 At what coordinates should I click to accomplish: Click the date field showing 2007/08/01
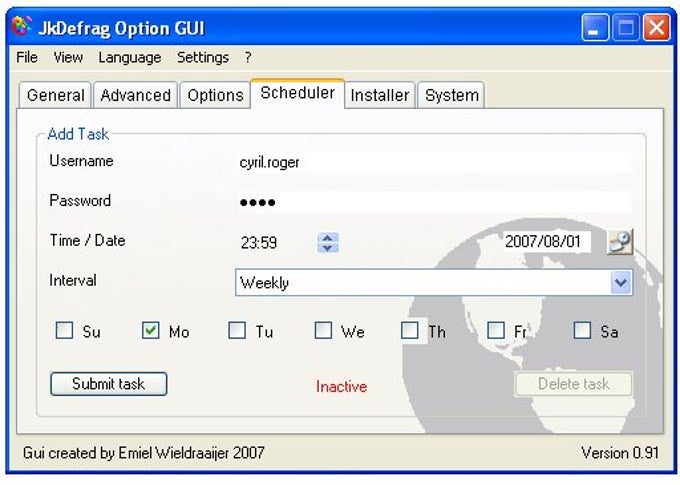546,241
